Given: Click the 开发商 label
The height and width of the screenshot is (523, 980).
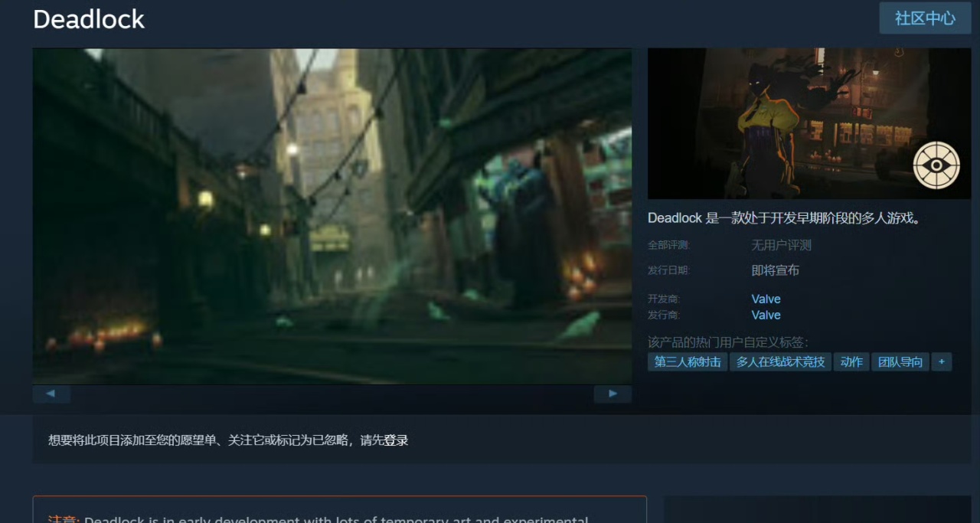Looking at the screenshot, I should pos(664,299).
